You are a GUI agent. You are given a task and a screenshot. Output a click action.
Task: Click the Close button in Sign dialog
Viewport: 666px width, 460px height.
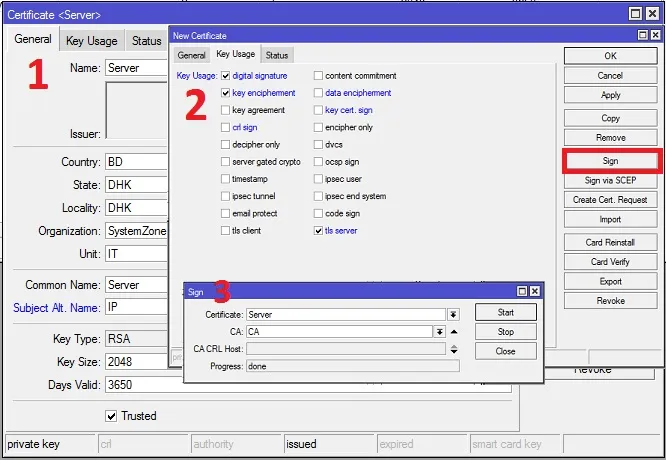coord(505,351)
